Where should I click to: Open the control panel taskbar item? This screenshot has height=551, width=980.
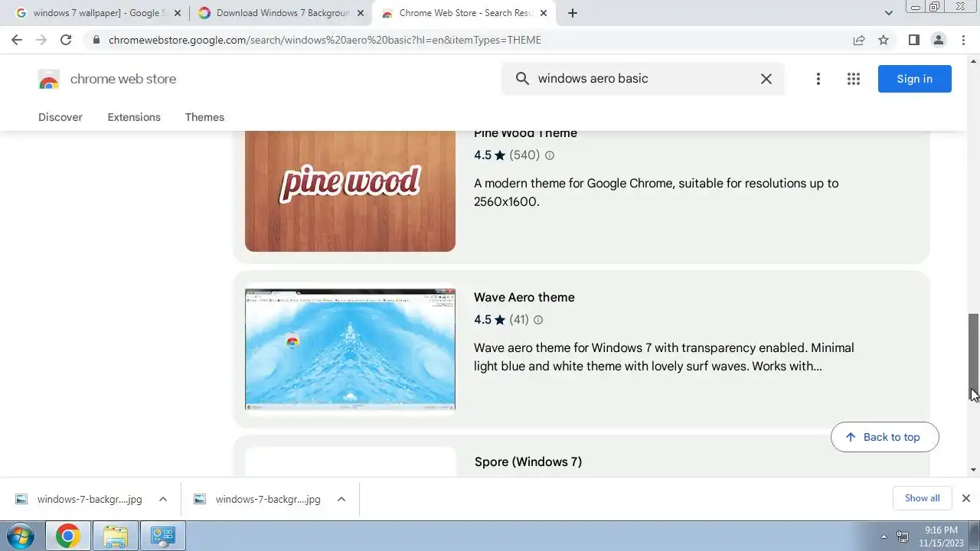[x=163, y=536]
